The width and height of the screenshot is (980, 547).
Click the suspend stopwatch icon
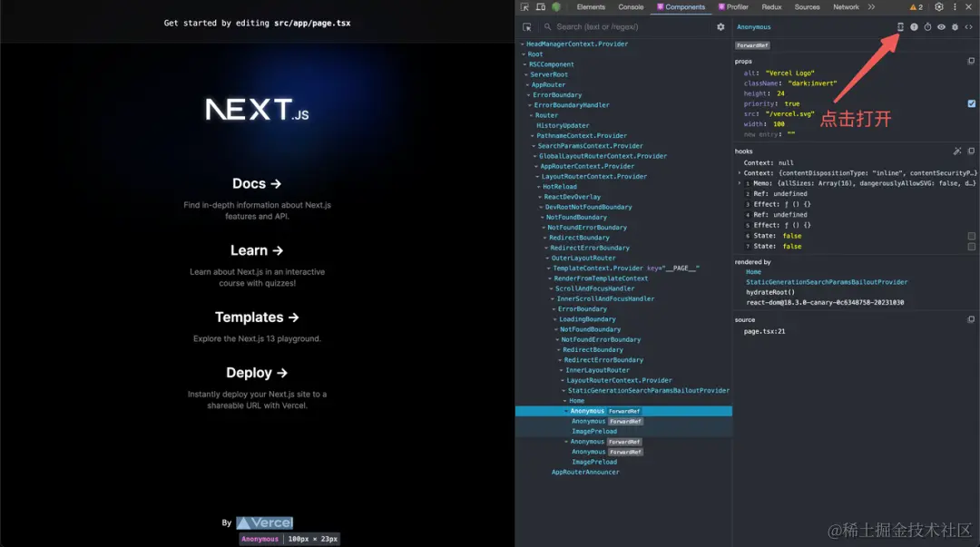927,27
